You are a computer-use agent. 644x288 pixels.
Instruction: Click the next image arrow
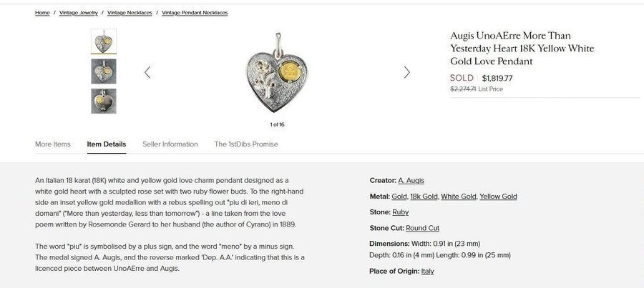[407, 72]
